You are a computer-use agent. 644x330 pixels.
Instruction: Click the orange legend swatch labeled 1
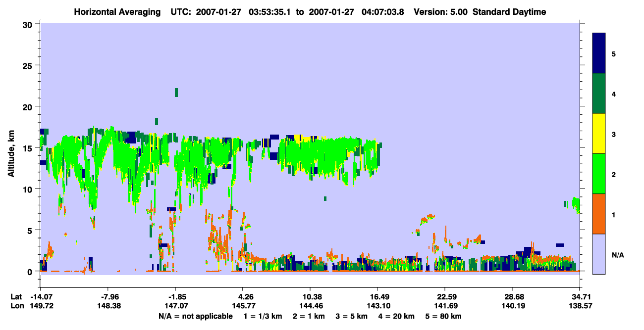(599, 214)
